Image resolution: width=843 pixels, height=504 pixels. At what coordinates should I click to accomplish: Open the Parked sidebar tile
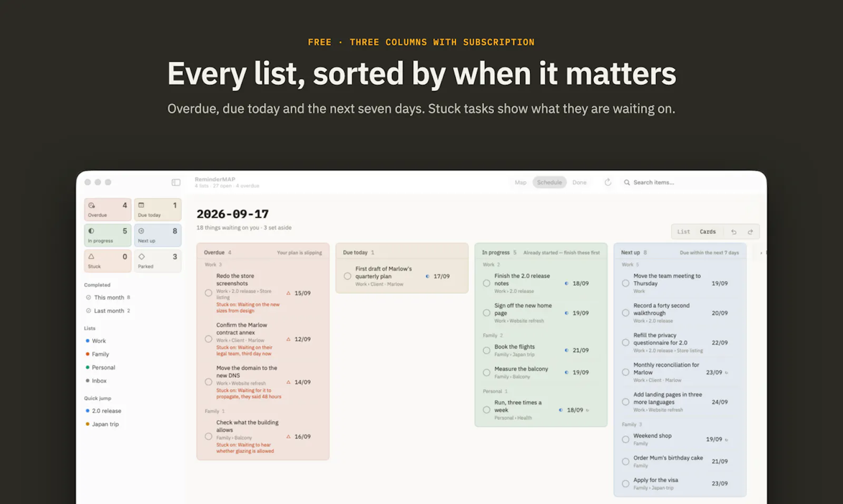click(x=158, y=261)
